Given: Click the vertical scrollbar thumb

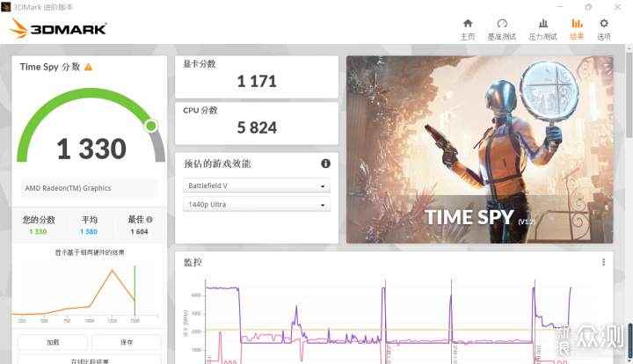Looking at the screenshot, I should point(629,94).
